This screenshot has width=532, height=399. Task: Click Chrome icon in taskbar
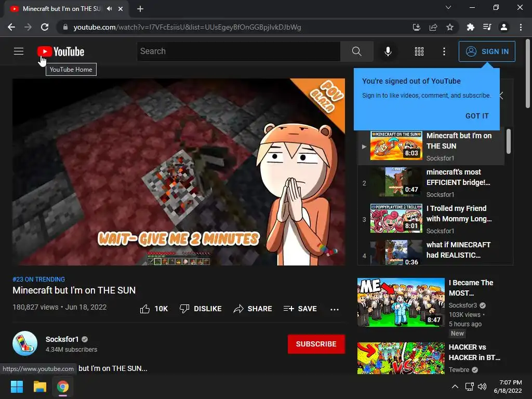[x=63, y=387]
